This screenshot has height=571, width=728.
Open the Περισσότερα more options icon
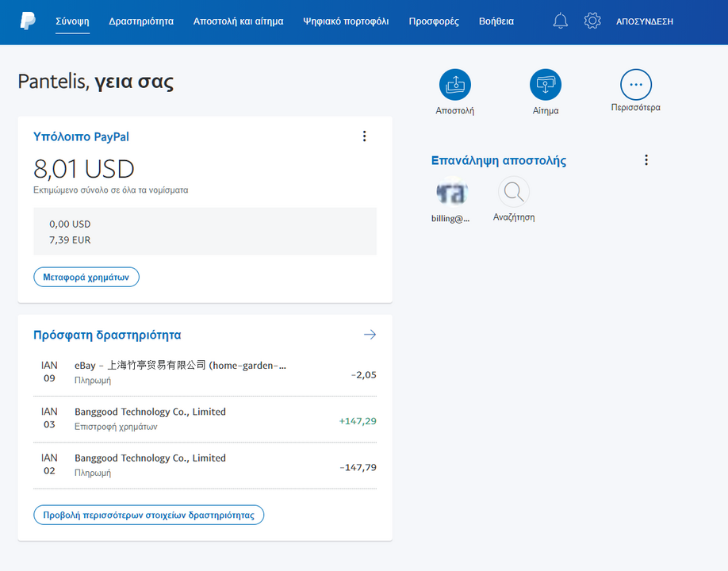coord(636,85)
